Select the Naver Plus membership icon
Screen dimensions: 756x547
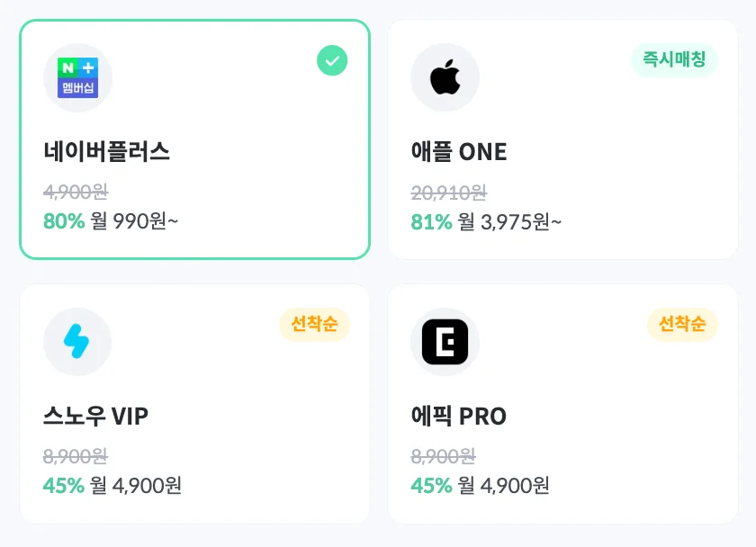coord(77,79)
